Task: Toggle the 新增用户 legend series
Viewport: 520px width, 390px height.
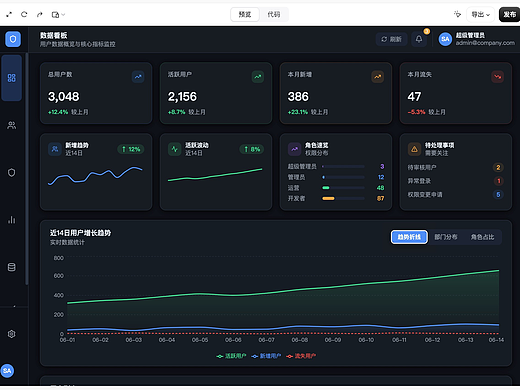Action: click(266, 356)
